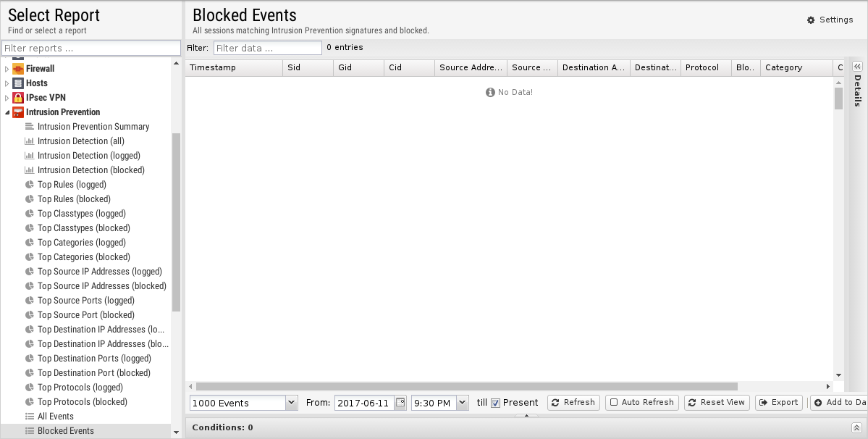This screenshot has width=868, height=439.
Task: Open the 9:30 PM time dropdown
Action: click(462, 403)
